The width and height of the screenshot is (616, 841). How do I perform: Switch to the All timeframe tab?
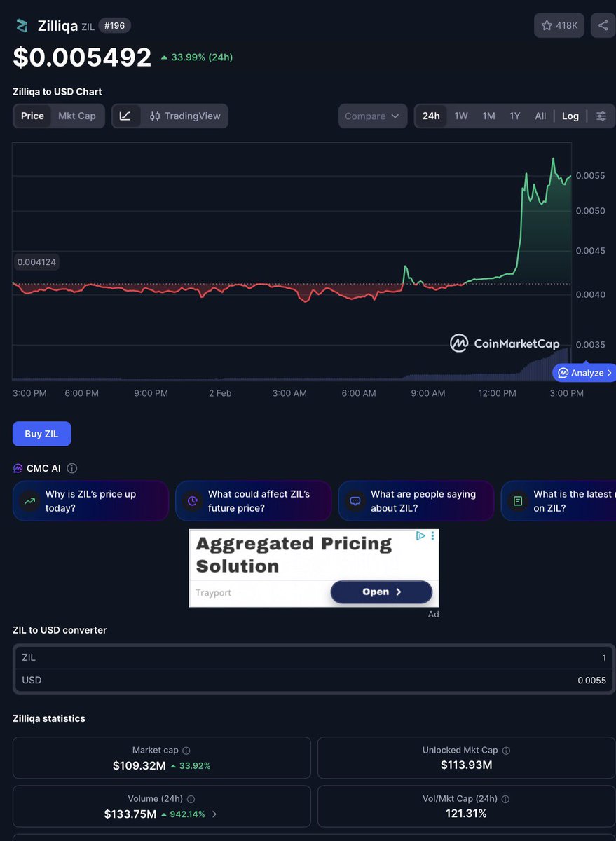point(540,116)
